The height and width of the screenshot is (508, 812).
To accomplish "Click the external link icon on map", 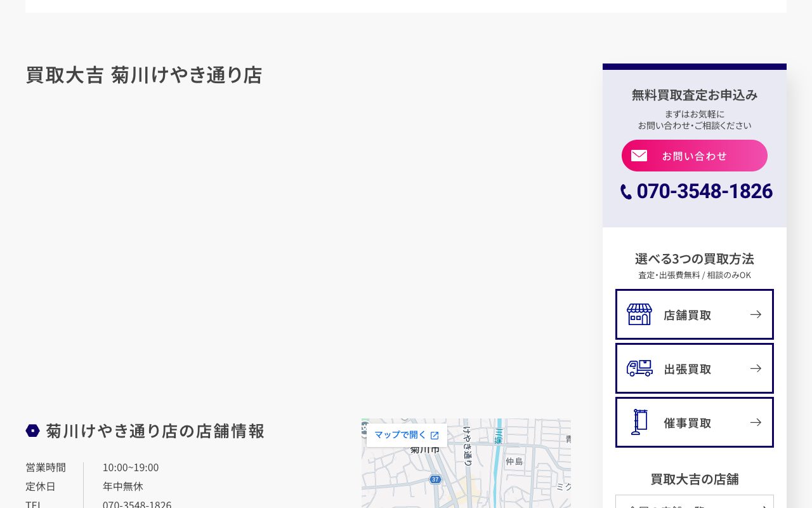I will (435, 436).
